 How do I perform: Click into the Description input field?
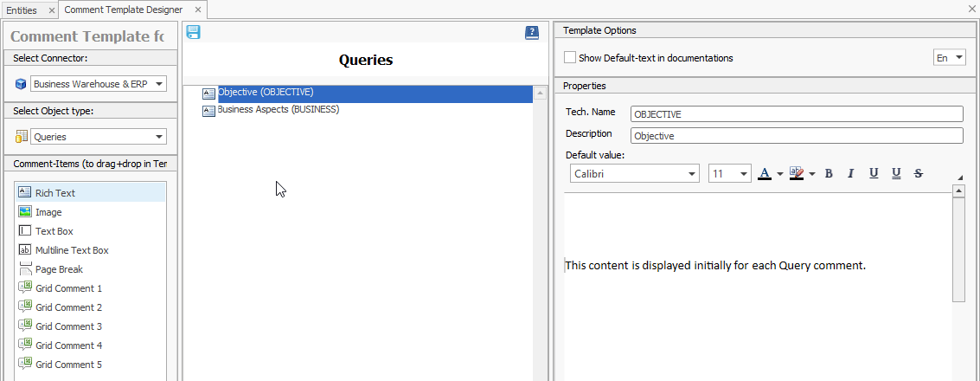pos(796,136)
